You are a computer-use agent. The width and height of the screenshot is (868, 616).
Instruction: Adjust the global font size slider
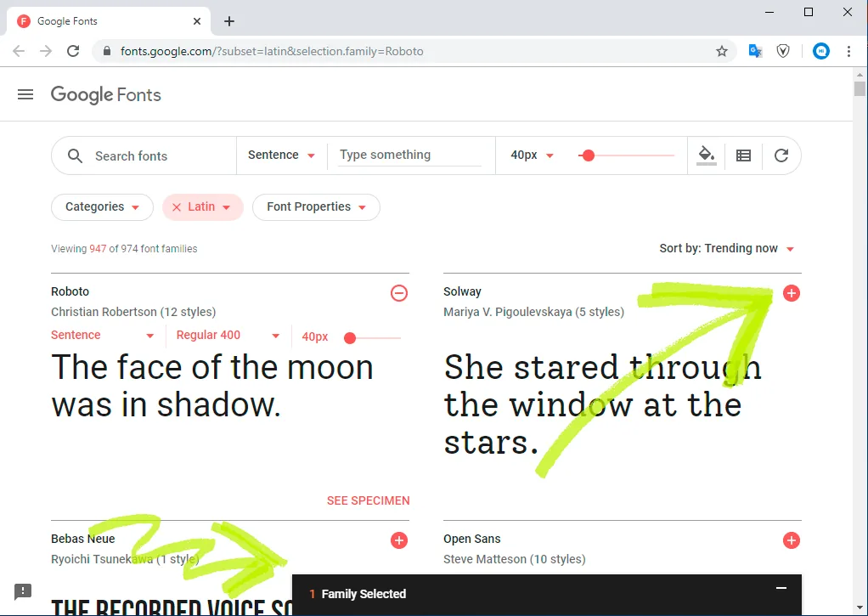(589, 155)
